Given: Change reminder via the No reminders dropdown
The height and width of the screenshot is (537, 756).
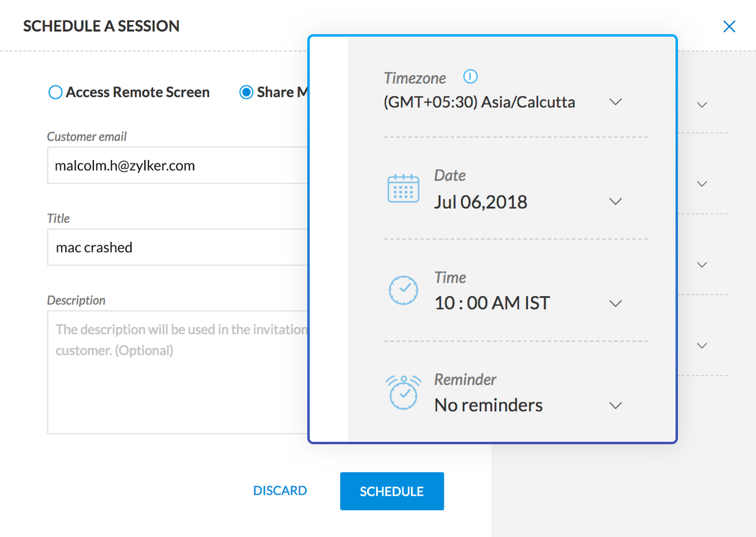Looking at the screenshot, I should 616,405.
